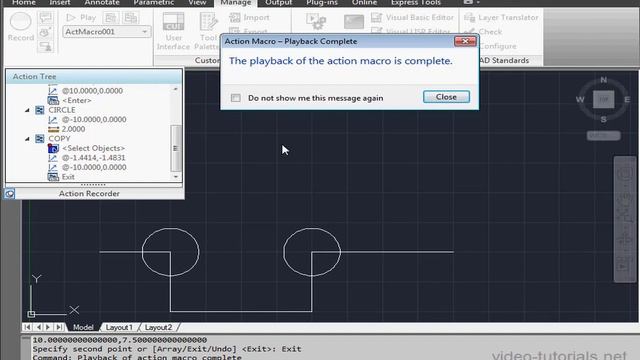Switch to the Model tab
Screen dimensions: 640x360
tap(83, 327)
